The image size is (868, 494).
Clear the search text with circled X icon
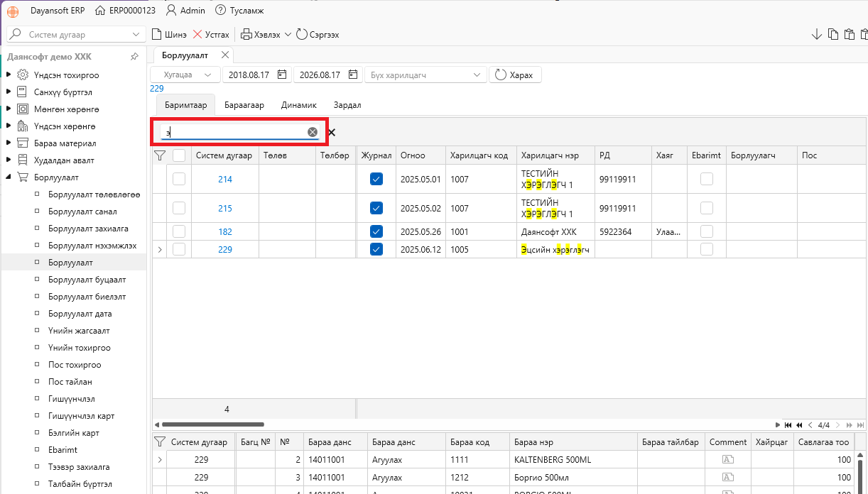(x=313, y=132)
